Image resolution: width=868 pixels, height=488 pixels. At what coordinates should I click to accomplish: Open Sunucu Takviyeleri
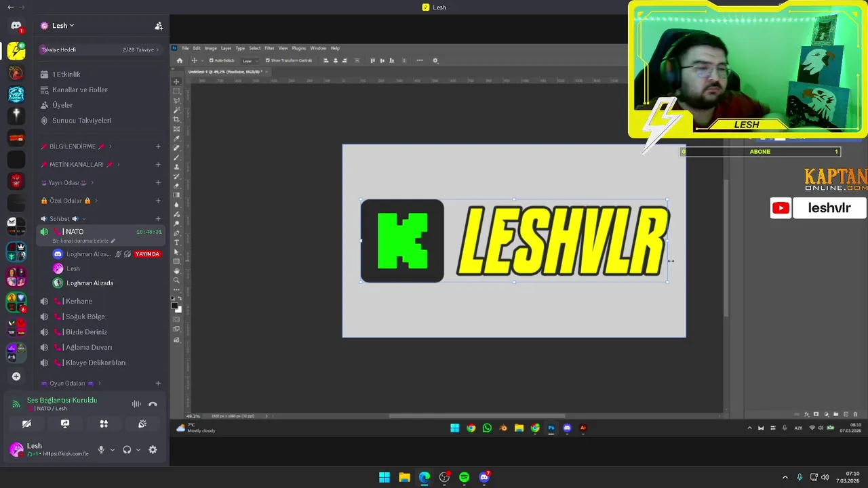[x=82, y=121]
